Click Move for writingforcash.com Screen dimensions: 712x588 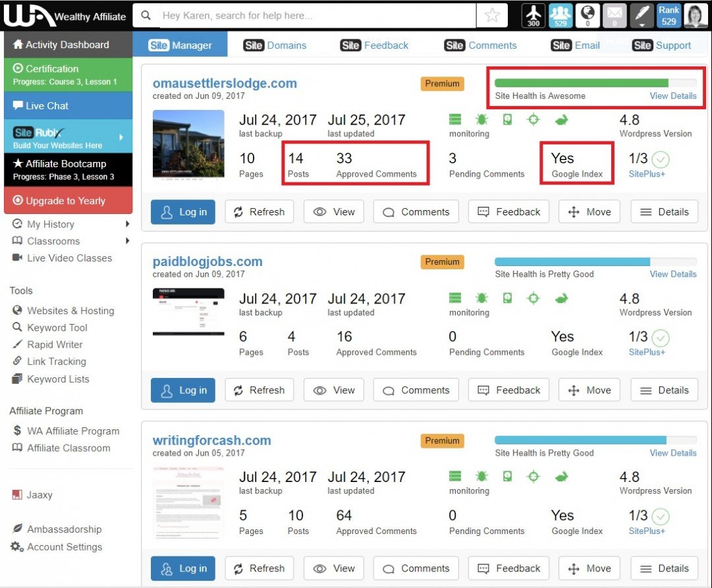pos(589,568)
